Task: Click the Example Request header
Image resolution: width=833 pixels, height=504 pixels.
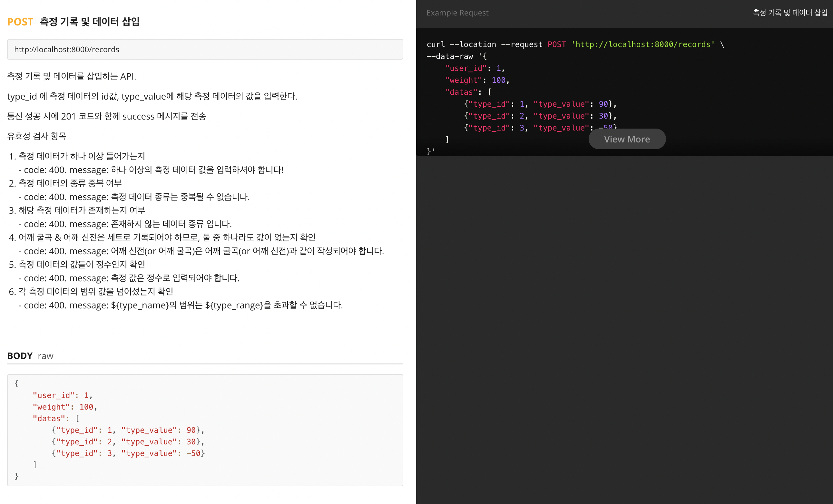Action: pyautogui.click(x=457, y=13)
